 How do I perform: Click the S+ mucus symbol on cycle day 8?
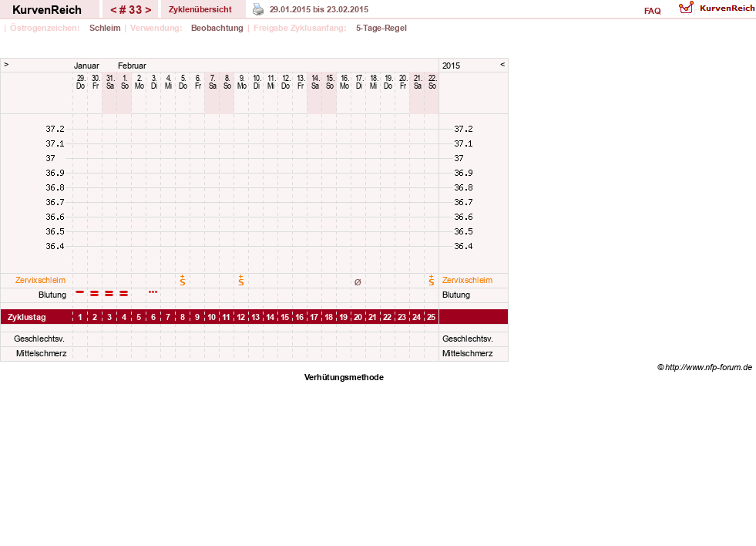coord(182,280)
